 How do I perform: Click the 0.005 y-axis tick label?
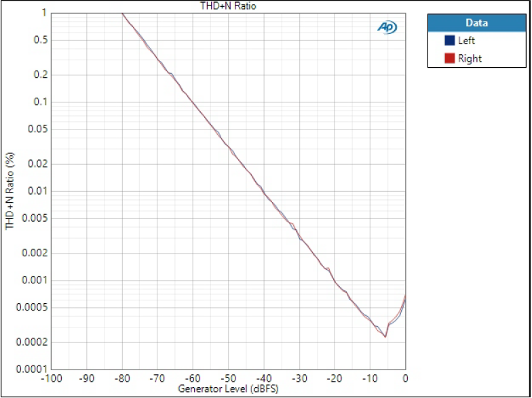pos(35,218)
